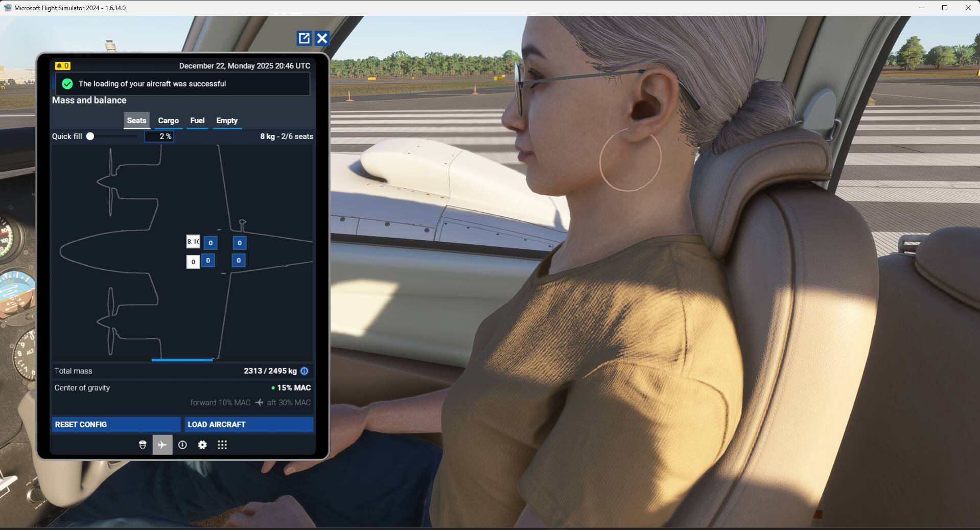This screenshot has height=530, width=980.
Task: Show total mass info icon details
Action: tap(305, 371)
